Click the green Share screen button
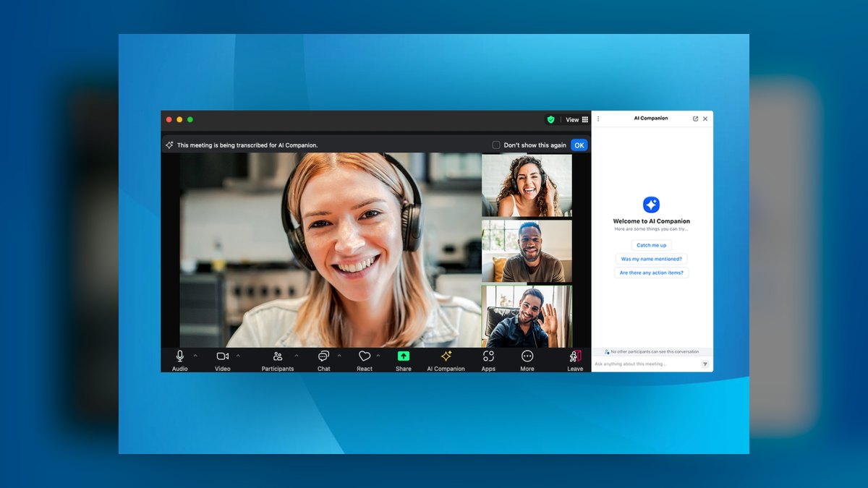Image resolution: width=868 pixels, height=488 pixels. tap(404, 356)
